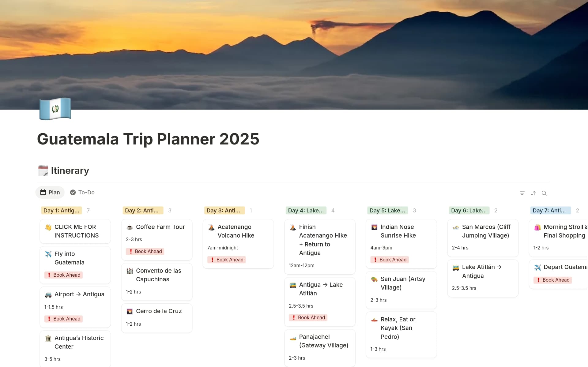Click the Book Ahead tag on Coffee Farm Tour

pos(145,251)
